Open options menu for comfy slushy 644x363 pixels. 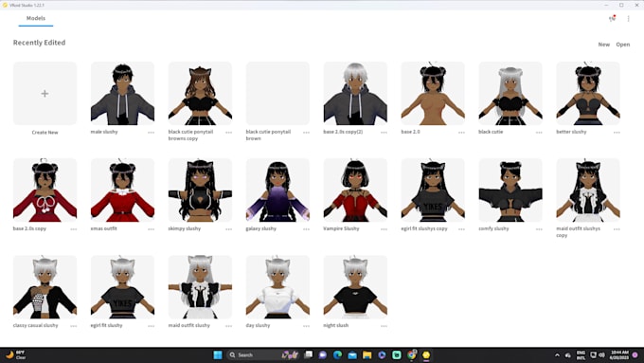(539, 229)
